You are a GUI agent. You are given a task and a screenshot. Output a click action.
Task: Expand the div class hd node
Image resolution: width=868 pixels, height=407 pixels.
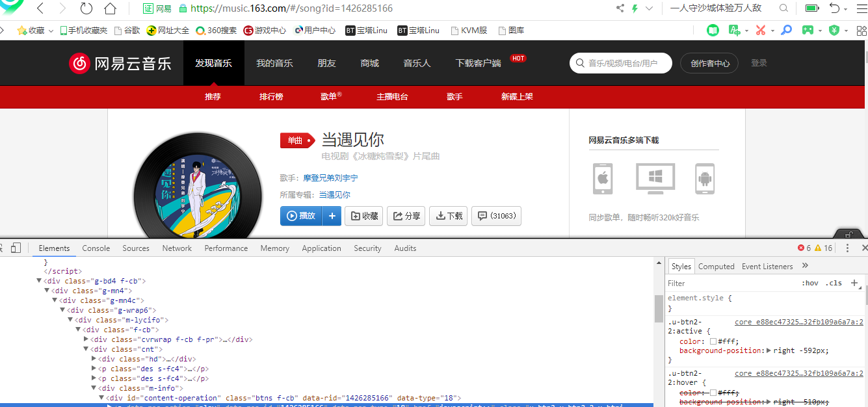(94, 359)
